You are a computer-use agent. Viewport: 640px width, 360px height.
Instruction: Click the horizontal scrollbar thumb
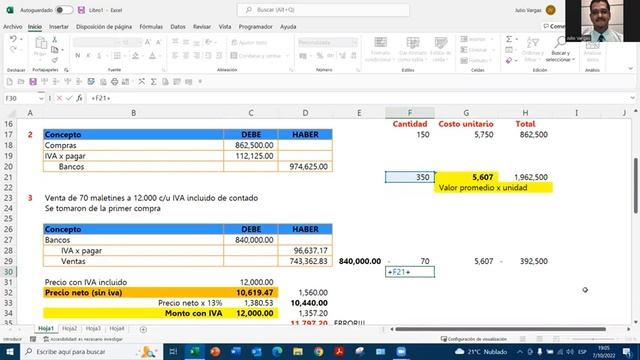tap(500, 329)
